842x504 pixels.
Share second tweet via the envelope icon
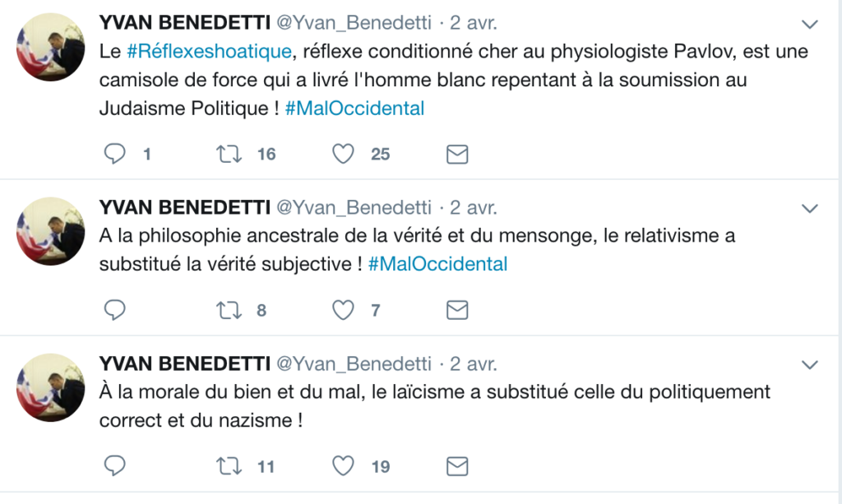pyautogui.click(x=457, y=310)
